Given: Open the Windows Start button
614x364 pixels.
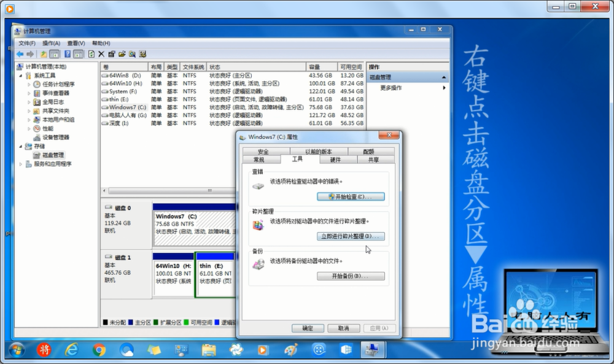Looking at the screenshot, I should [17, 349].
